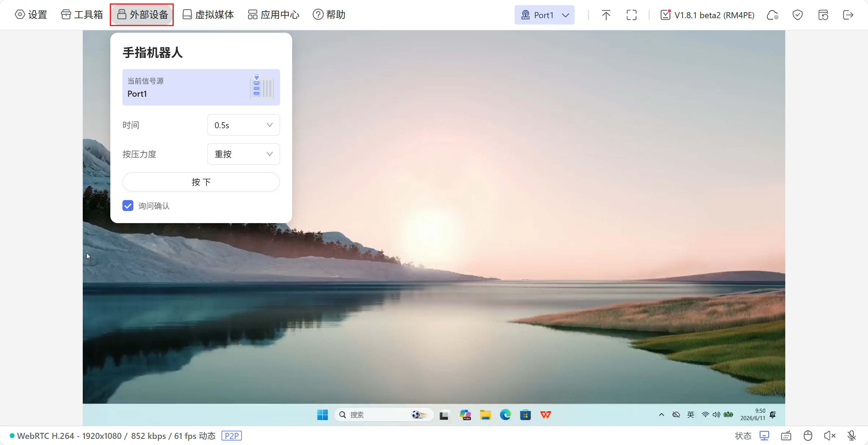Click the pin-to-top arrow icon
The height and width of the screenshot is (445, 868).
(606, 15)
